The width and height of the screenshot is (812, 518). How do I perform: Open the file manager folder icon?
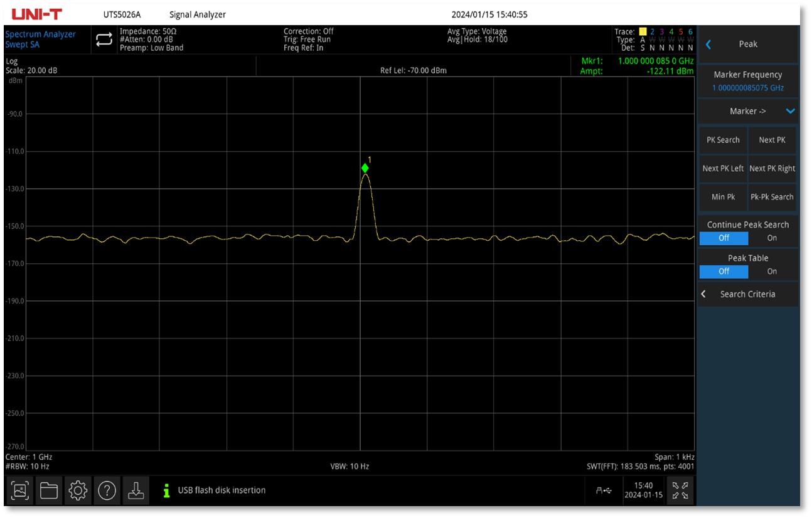click(49, 490)
